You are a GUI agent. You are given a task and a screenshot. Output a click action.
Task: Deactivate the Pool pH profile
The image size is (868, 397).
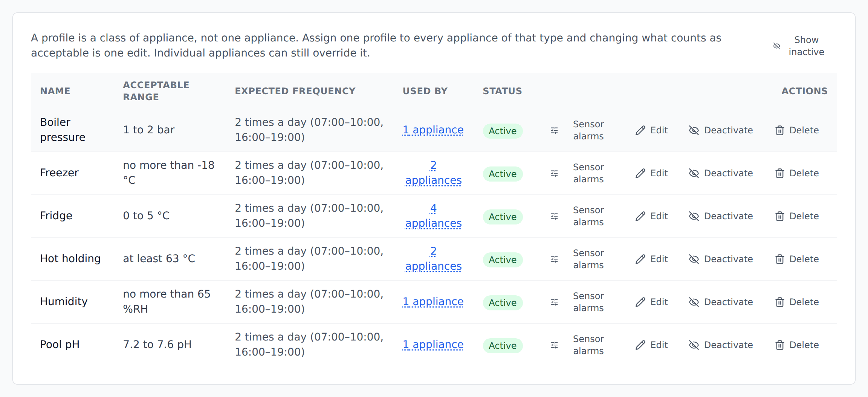point(721,345)
